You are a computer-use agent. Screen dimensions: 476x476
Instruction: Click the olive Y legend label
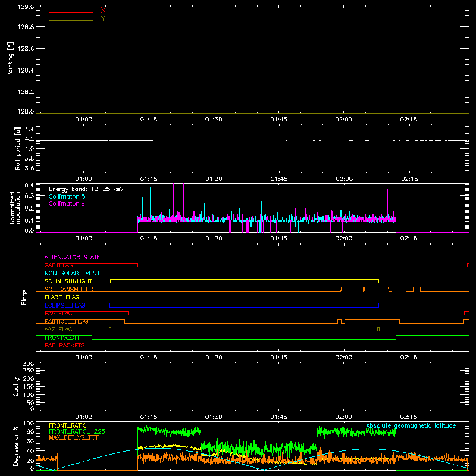click(103, 18)
